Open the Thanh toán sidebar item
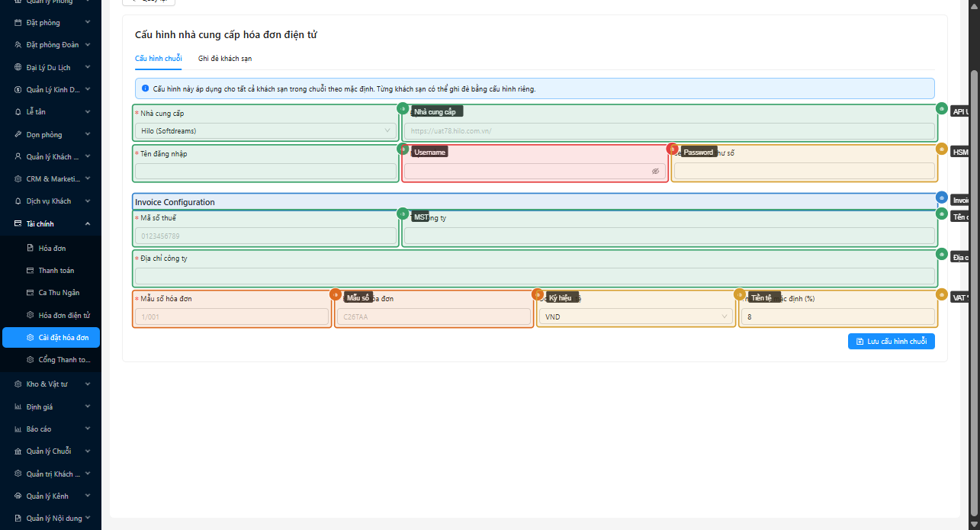 (x=56, y=270)
